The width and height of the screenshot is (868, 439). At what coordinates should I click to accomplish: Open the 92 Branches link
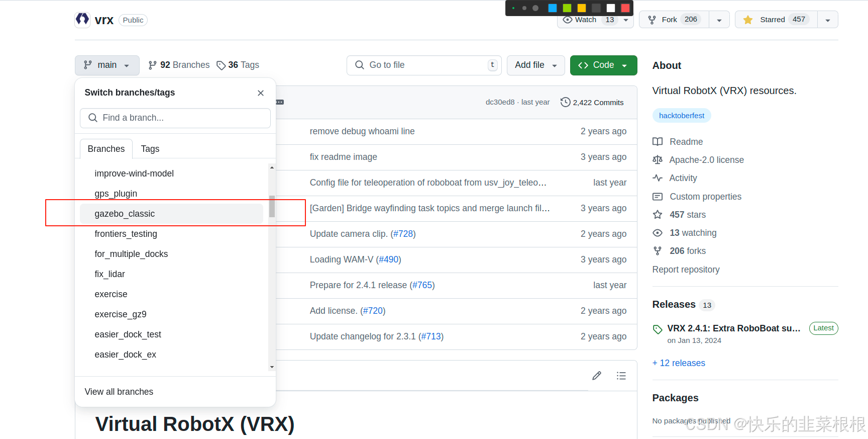[179, 65]
